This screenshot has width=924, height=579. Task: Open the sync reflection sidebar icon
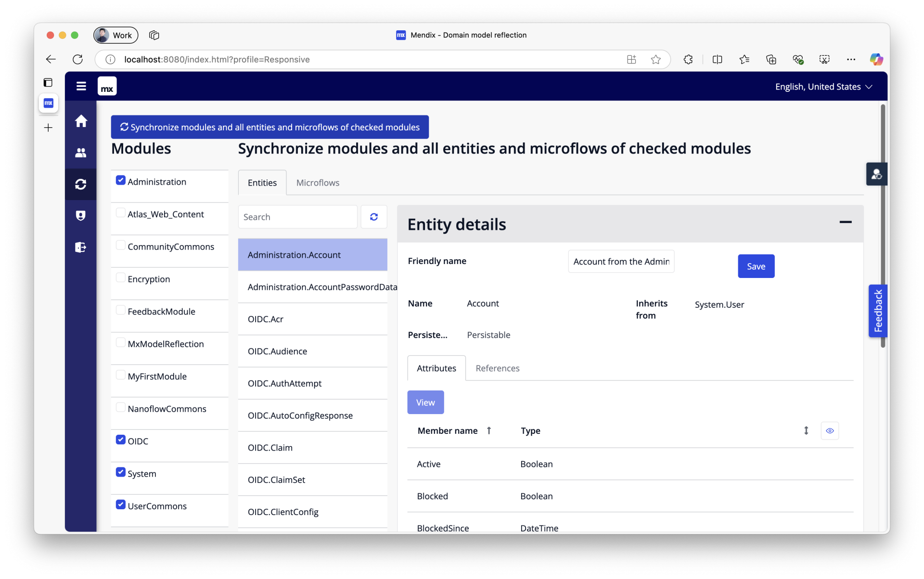(81, 184)
